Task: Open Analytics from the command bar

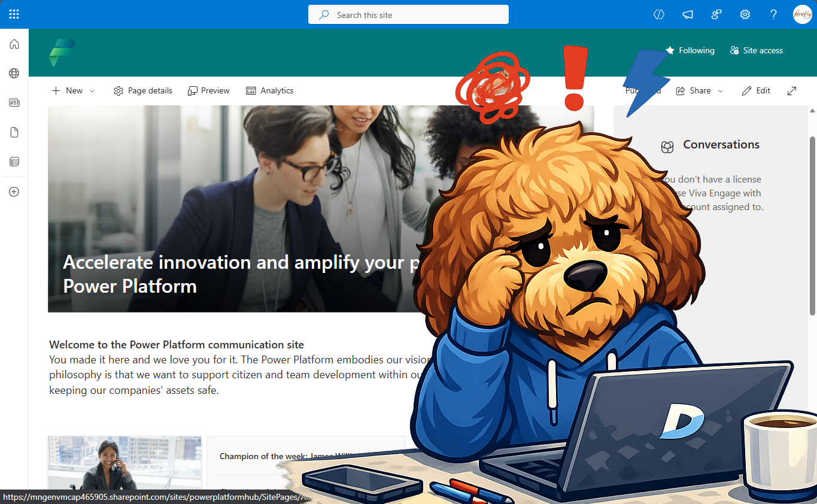Action: coord(270,91)
